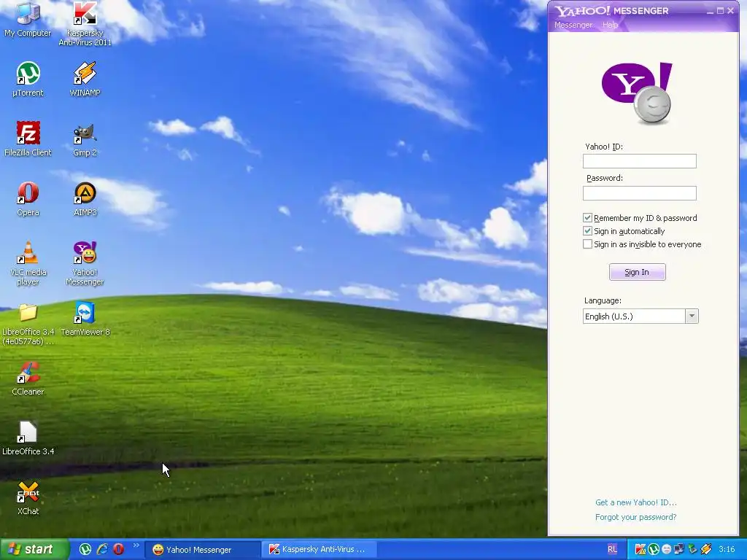Click the Kaspersky icon in system tray
Viewport: 747px width, 560px height.
click(x=640, y=550)
